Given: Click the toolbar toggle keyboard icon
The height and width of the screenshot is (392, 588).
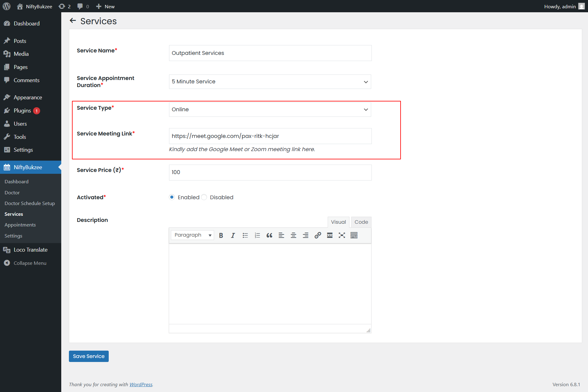Looking at the screenshot, I should click(354, 235).
